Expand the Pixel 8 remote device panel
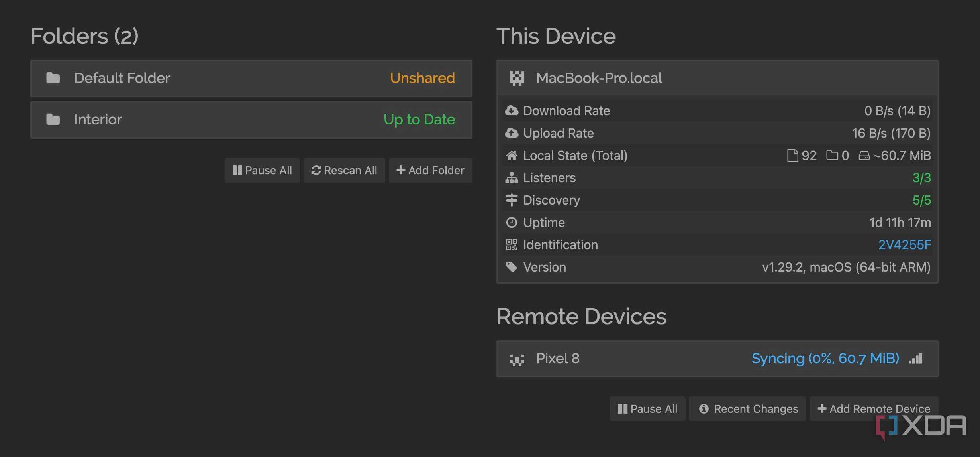980x457 pixels. tap(717, 359)
